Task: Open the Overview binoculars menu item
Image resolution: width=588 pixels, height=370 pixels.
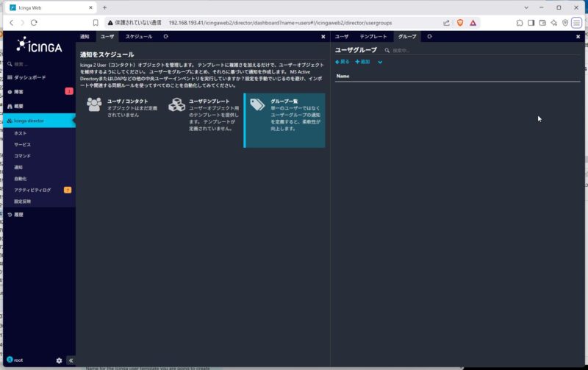Action: (x=15, y=106)
